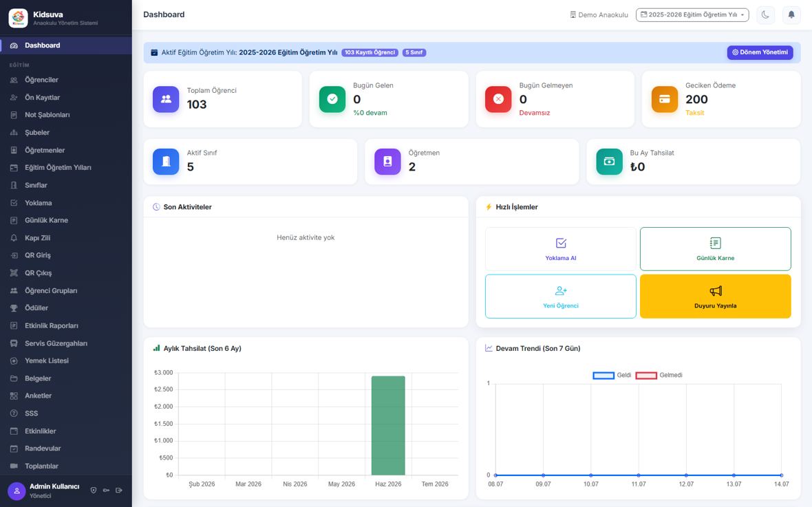Viewport: 812px width, 507px height.
Task: Click the Etkinlik Raporları icon
Action: 14,326
